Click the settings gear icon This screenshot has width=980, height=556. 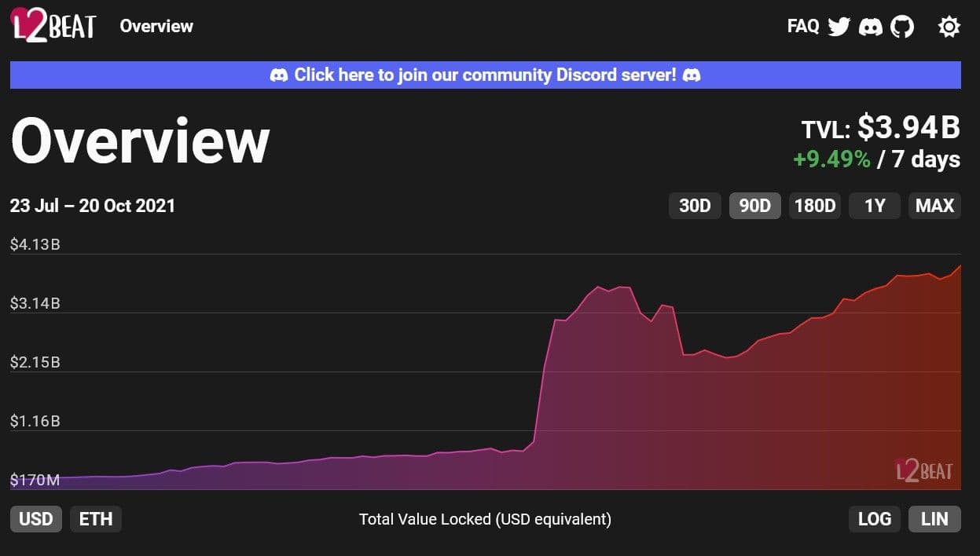pyautogui.click(x=949, y=27)
